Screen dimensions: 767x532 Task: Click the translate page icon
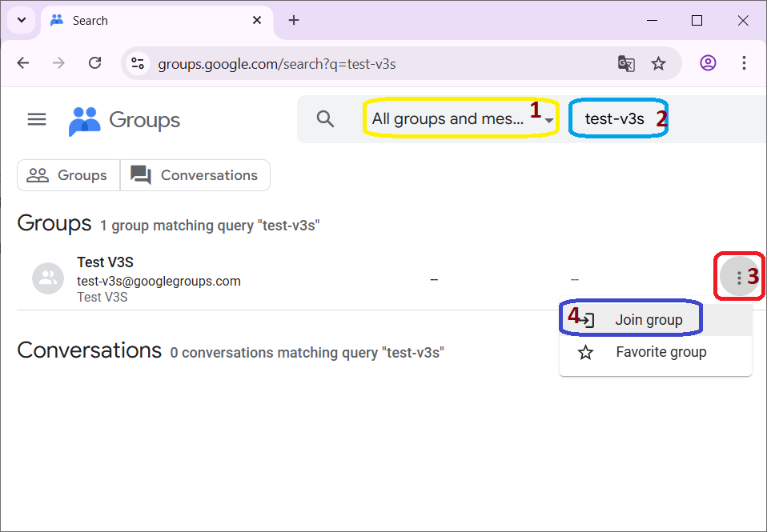click(x=625, y=63)
